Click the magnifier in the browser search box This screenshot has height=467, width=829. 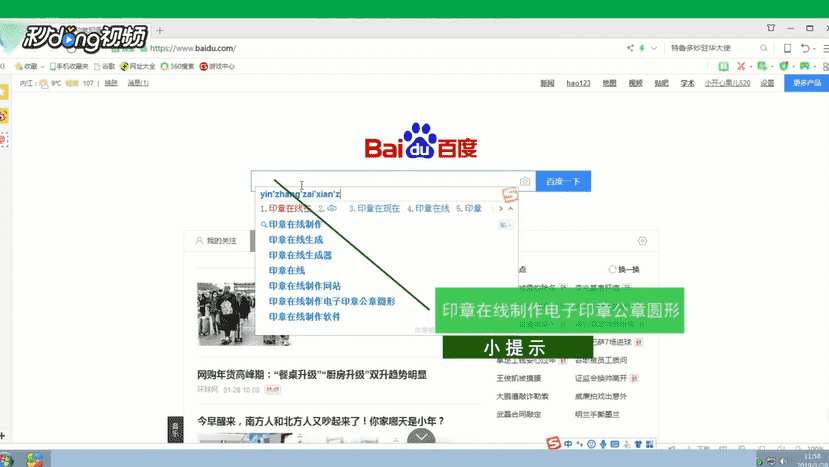[x=763, y=48]
